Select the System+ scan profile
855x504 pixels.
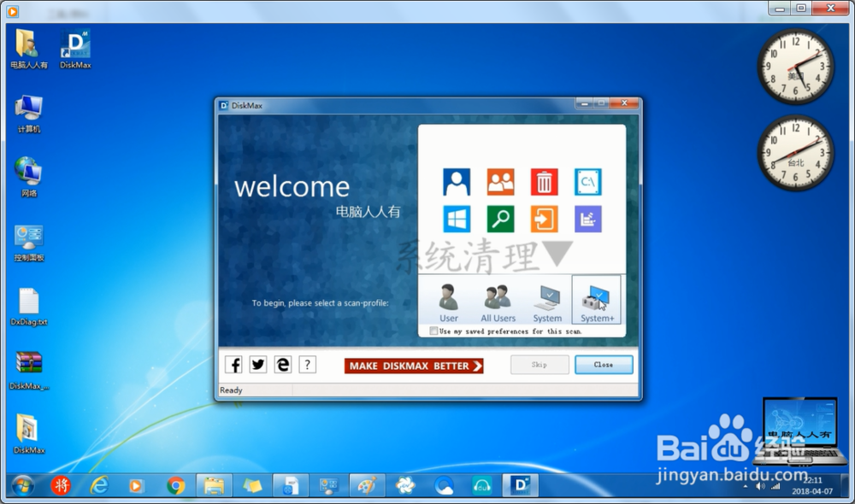597,300
